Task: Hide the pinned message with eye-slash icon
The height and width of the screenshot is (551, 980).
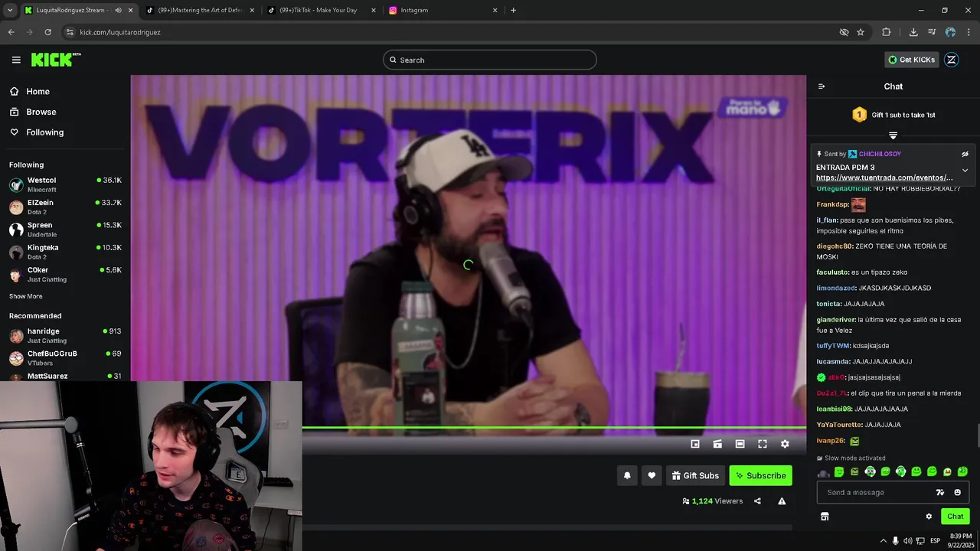Action: (965, 154)
